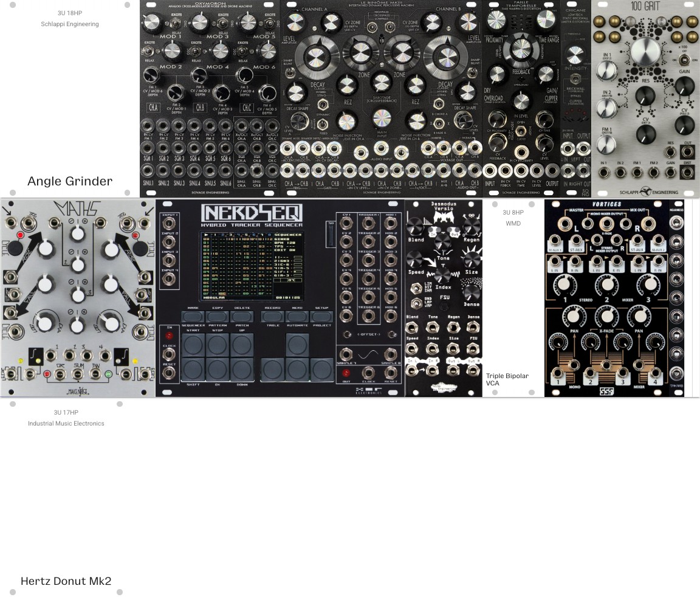The image size is (700, 597).
Task: Adjust Desmodus Versio Tone knob
Action: [443, 243]
